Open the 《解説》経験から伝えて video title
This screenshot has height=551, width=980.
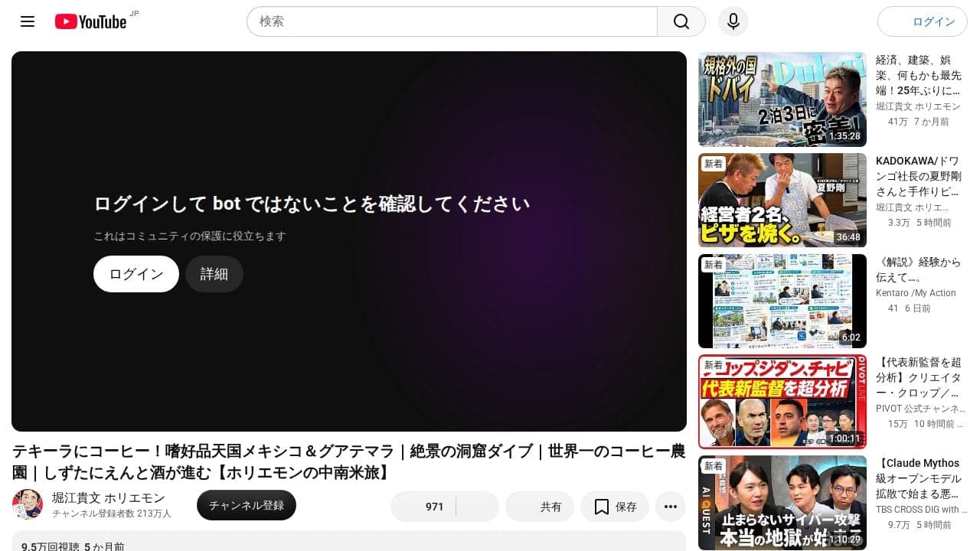(918, 269)
